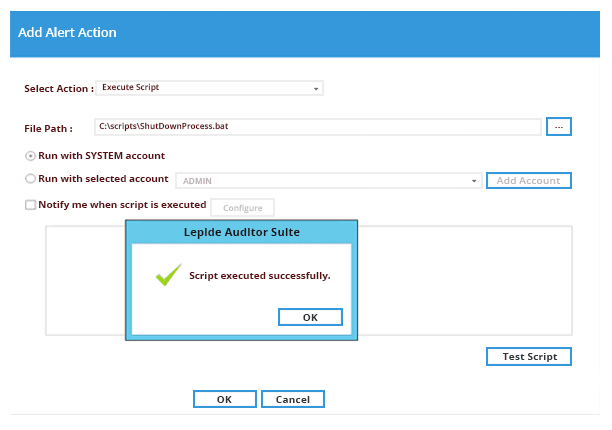Open the Select Action dropdown

(x=209, y=88)
